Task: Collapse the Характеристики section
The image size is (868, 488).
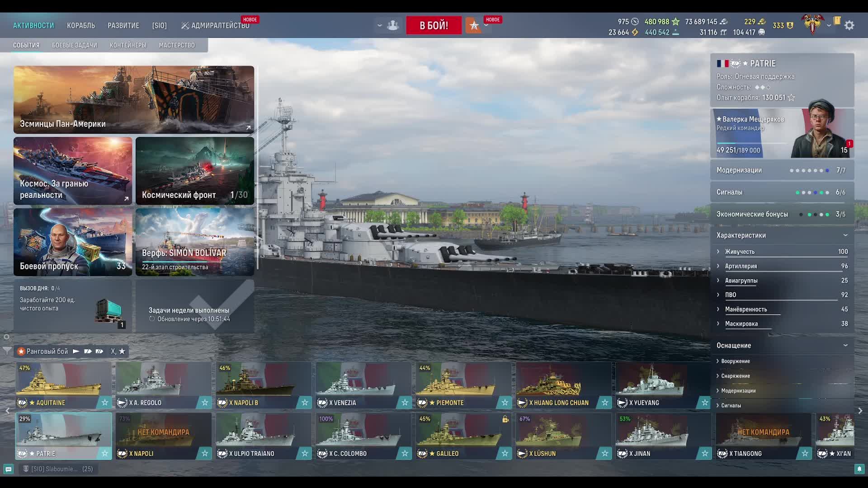Action: click(x=845, y=235)
